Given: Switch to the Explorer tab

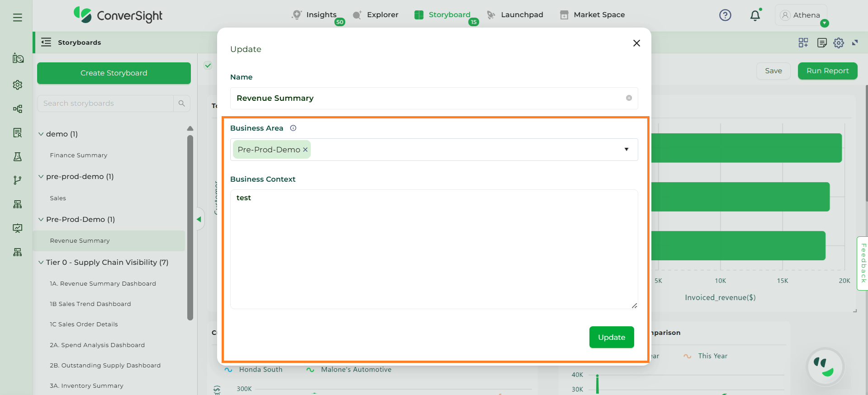Looking at the screenshot, I should [x=376, y=15].
